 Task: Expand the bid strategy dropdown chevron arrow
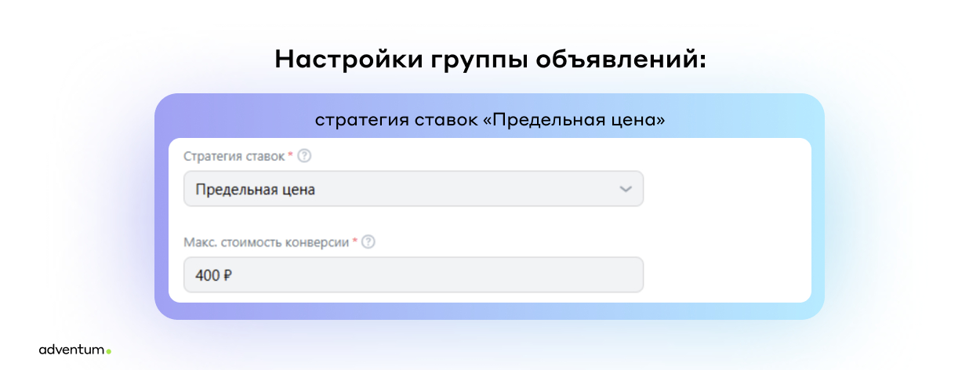[625, 190]
